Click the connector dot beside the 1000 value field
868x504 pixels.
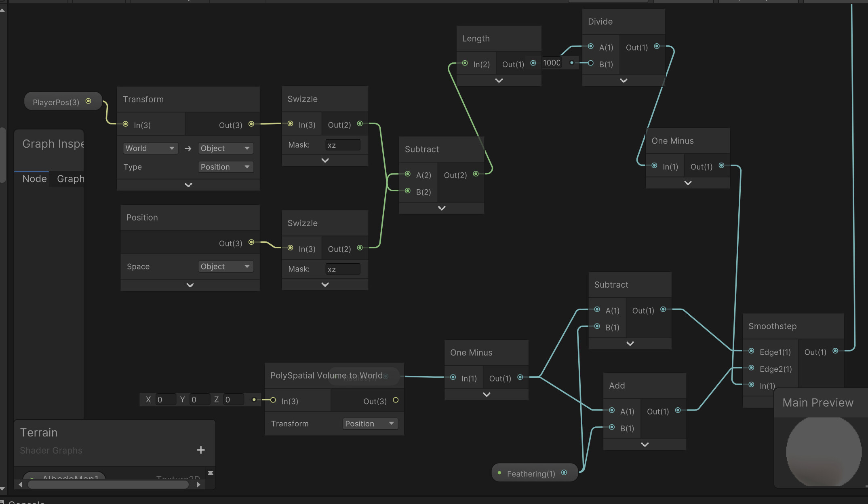571,63
